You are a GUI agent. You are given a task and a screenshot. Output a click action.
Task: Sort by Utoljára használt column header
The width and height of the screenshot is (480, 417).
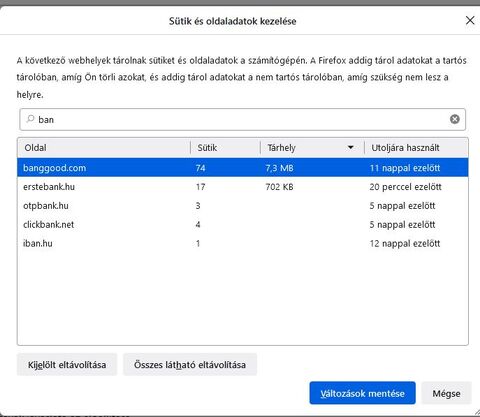416,148
